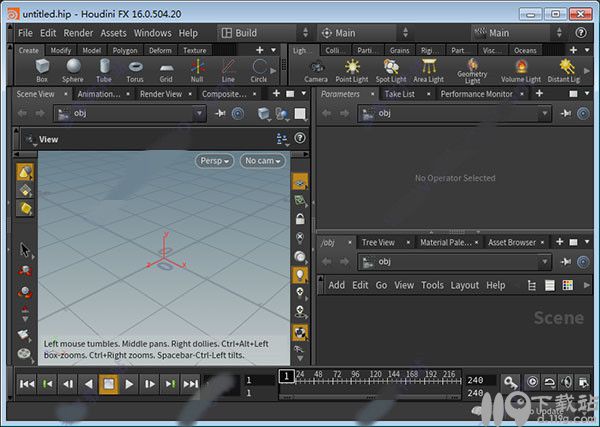This screenshot has width=600, height=427.
Task: Open the Main radial menu dropdown
Action: coord(364,33)
